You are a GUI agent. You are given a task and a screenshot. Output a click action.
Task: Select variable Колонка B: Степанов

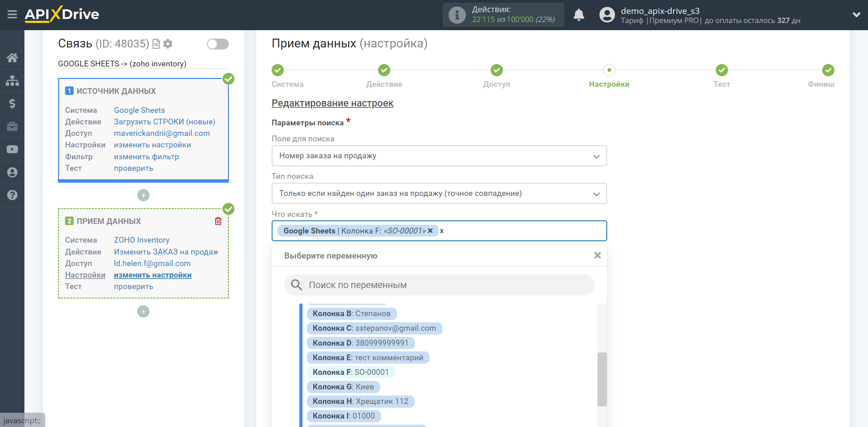352,313
